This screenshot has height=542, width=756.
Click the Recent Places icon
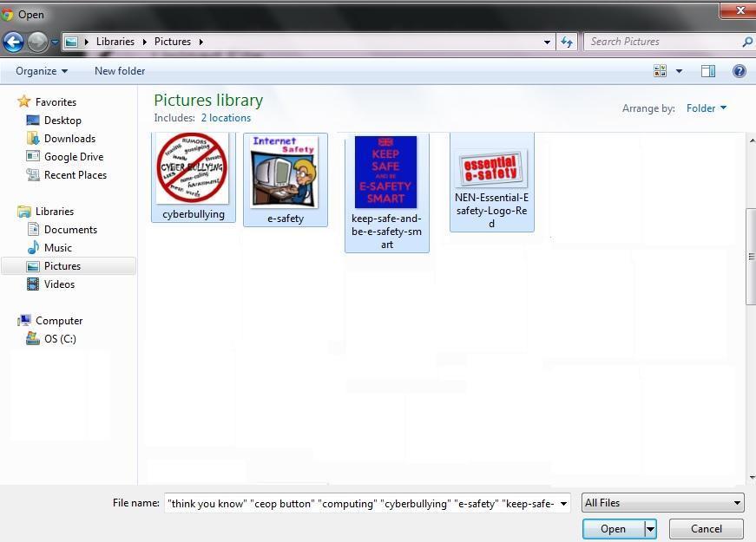coord(33,174)
